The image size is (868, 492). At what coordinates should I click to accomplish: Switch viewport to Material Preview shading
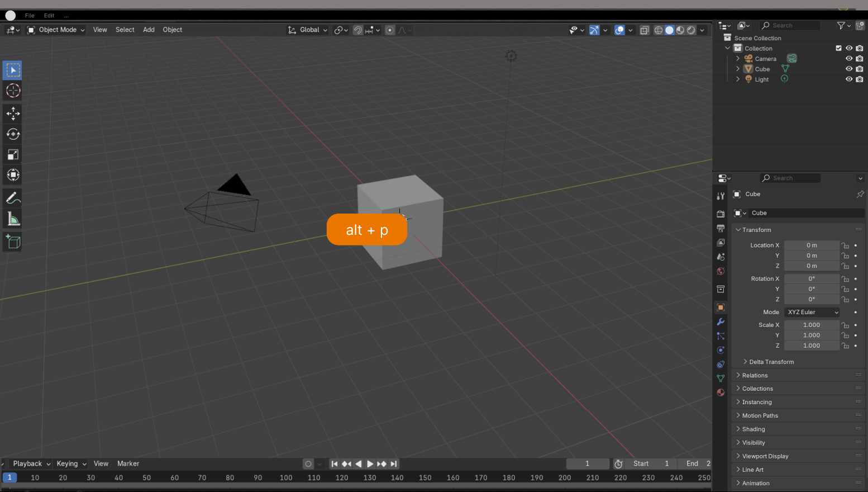point(679,30)
